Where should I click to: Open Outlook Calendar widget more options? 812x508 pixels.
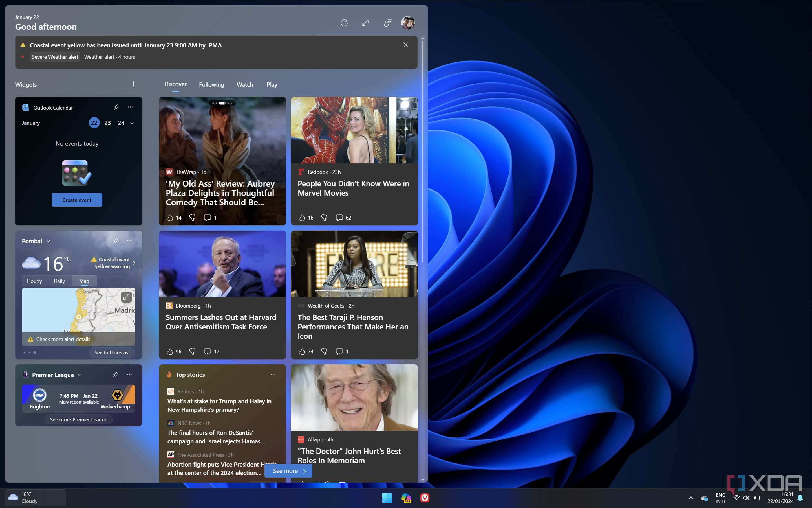130,107
